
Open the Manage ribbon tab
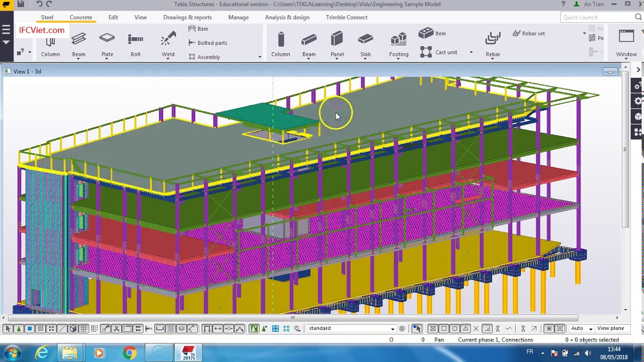tap(238, 17)
